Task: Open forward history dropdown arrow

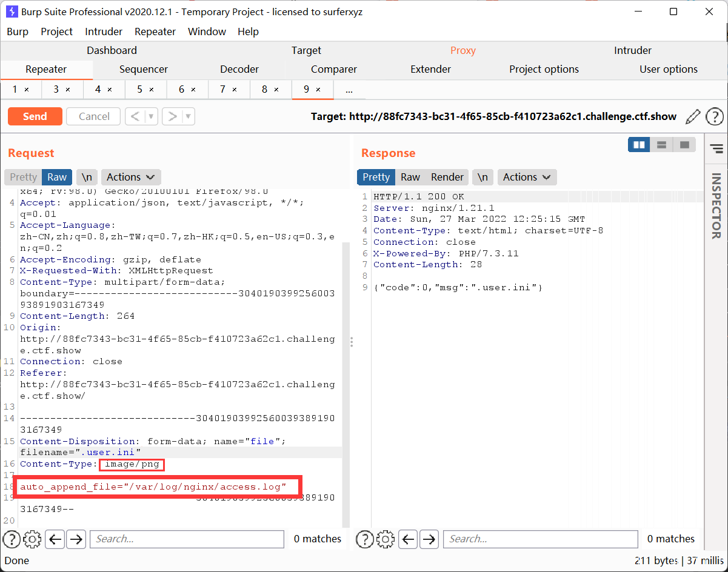Action: [x=189, y=116]
